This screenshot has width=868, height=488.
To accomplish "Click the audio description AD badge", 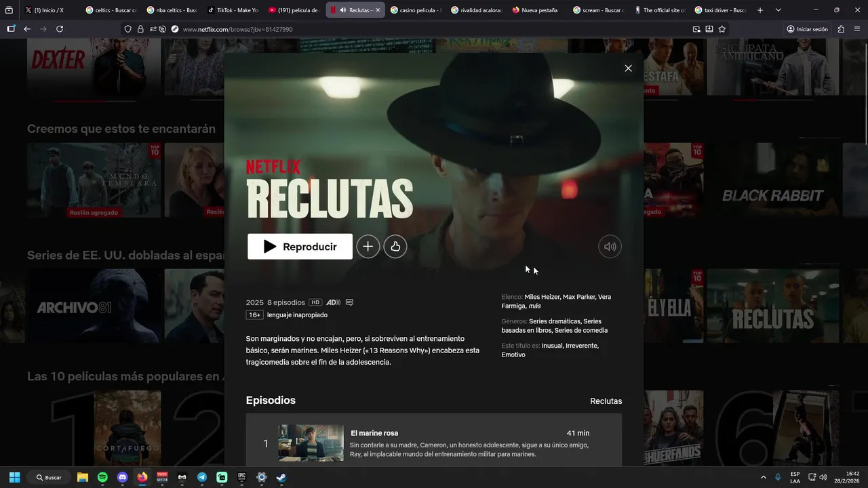I will coord(333,302).
